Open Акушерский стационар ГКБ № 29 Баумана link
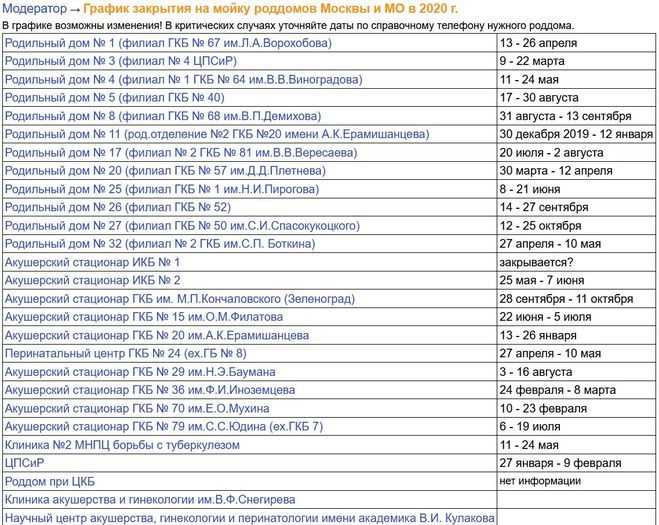Viewport: 659px width, 525px height. [x=140, y=372]
